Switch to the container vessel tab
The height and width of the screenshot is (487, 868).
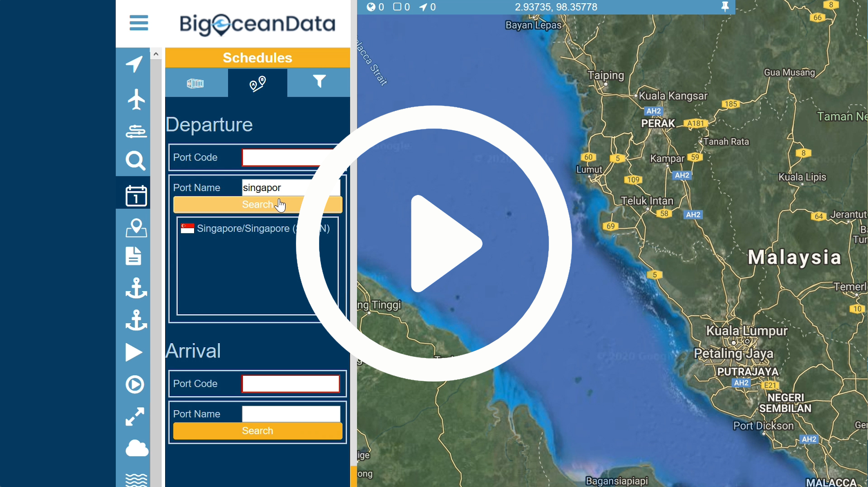(x=196, y=83)
